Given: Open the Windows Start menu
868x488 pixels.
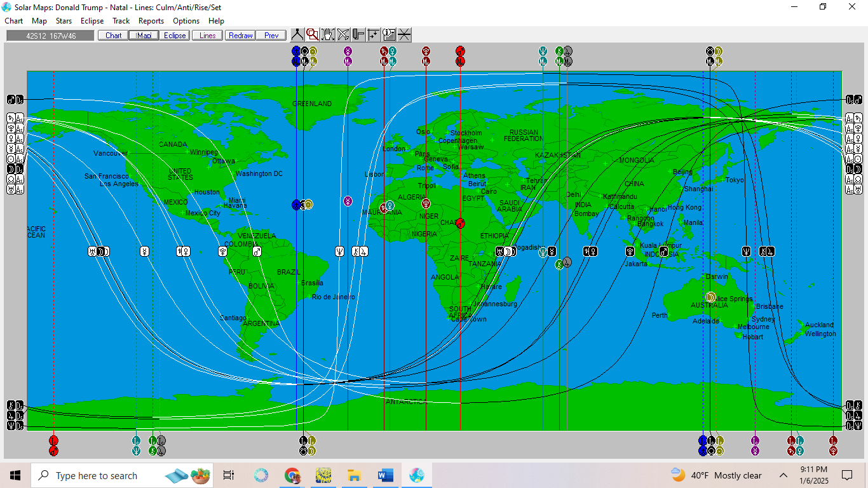Looking at the screenshot, I should [15, 475].
